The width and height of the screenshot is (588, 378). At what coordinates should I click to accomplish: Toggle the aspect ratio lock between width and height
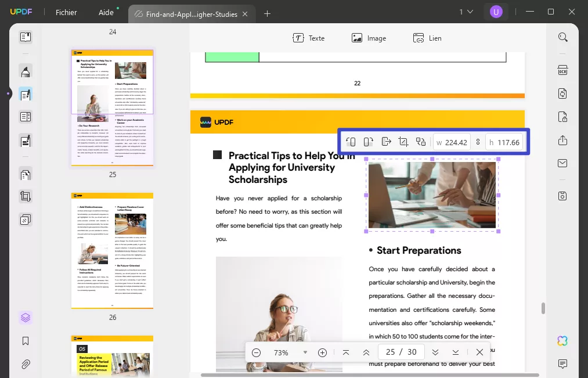point(477,142)
